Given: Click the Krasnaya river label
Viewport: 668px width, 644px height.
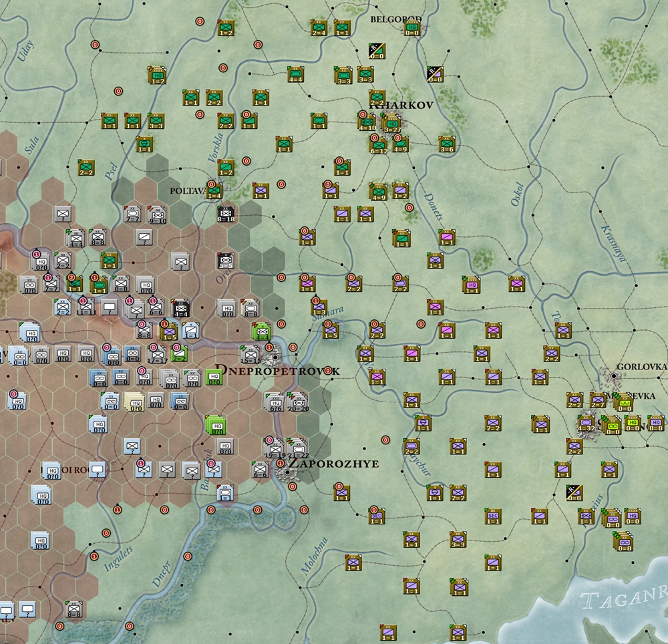Looking at the screenshot, I should point(613,243).
